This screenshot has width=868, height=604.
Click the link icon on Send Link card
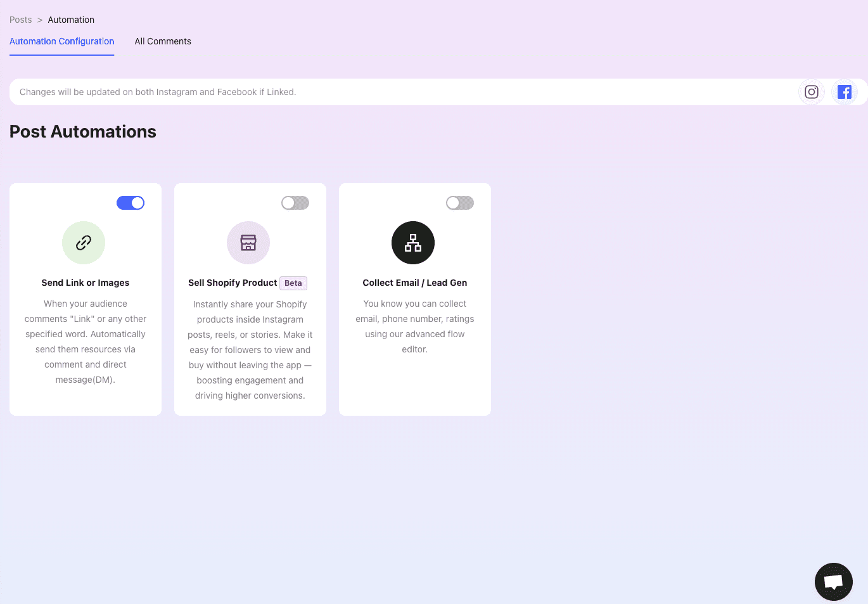[x=83, y=243]
